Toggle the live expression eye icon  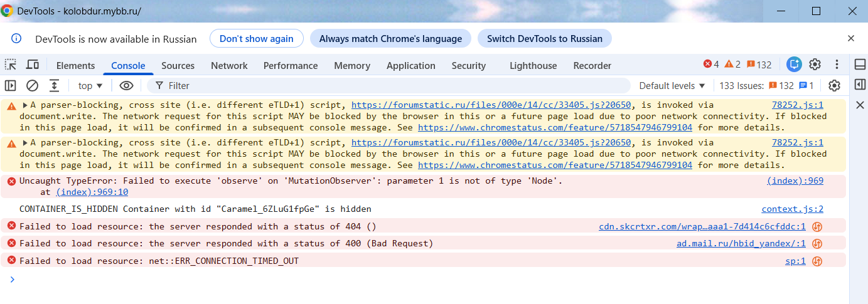coord(126,85)
